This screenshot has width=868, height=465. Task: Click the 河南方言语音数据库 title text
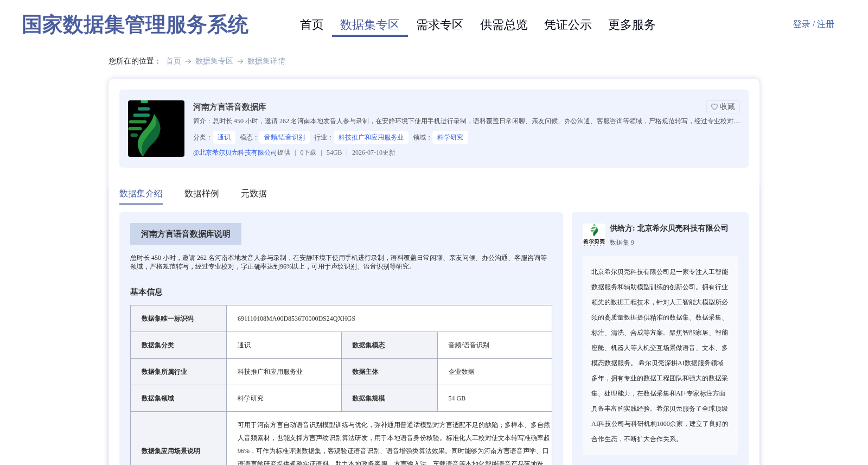coord(229,107)
